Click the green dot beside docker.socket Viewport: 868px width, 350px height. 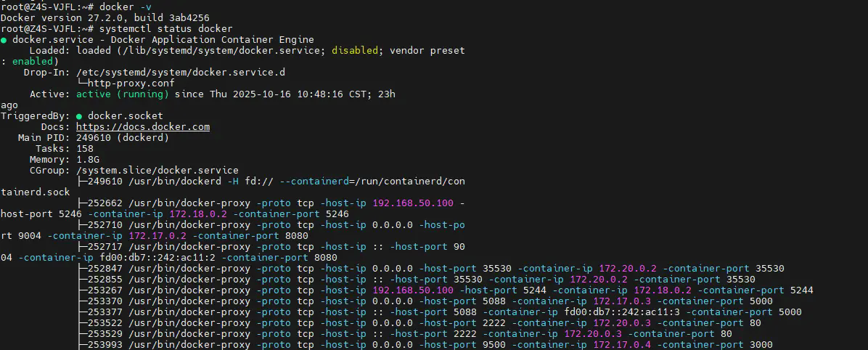point(79,116)
